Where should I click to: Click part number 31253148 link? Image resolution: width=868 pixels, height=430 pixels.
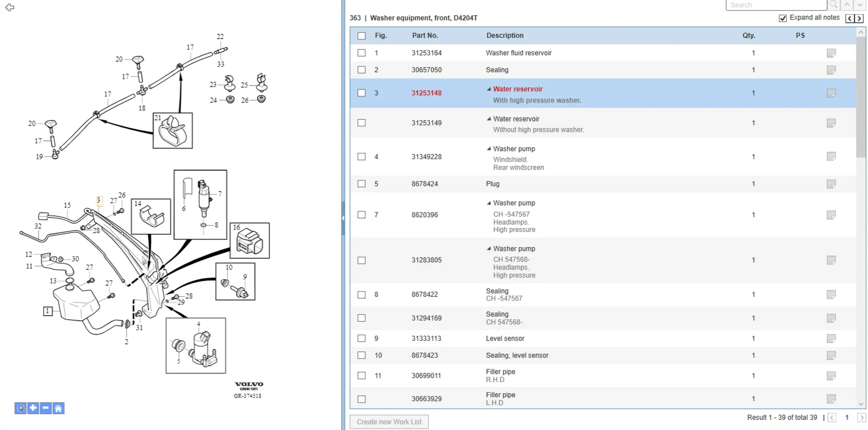point(426,93)
